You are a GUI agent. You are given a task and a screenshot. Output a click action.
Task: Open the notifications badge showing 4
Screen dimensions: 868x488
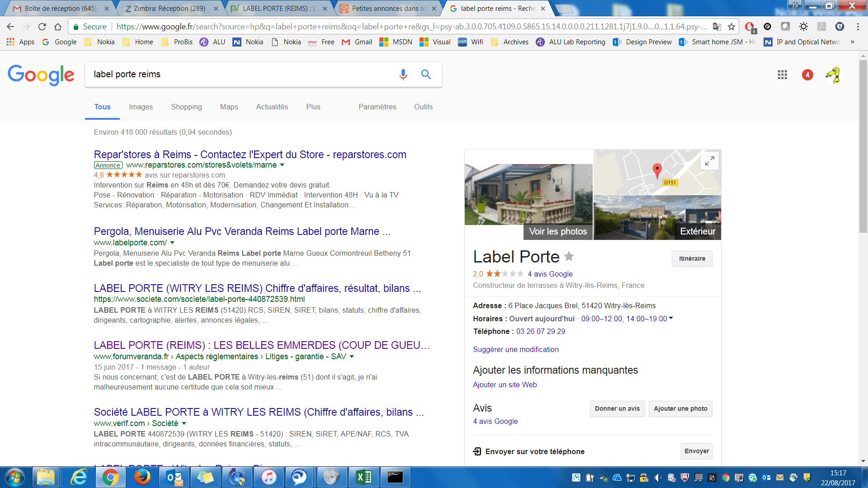(807, 75)
